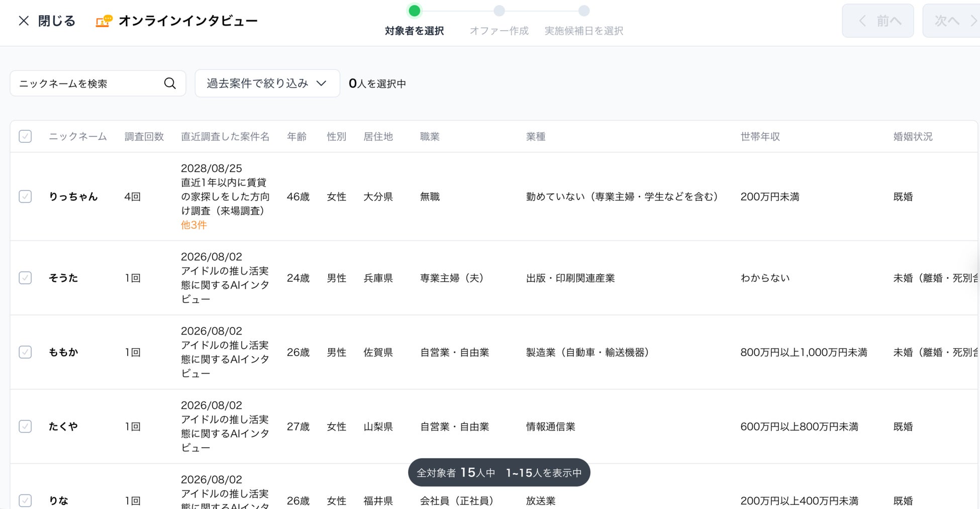Tick the checkbox for たくや
980x509 pixels.
(x=25, y=426)
